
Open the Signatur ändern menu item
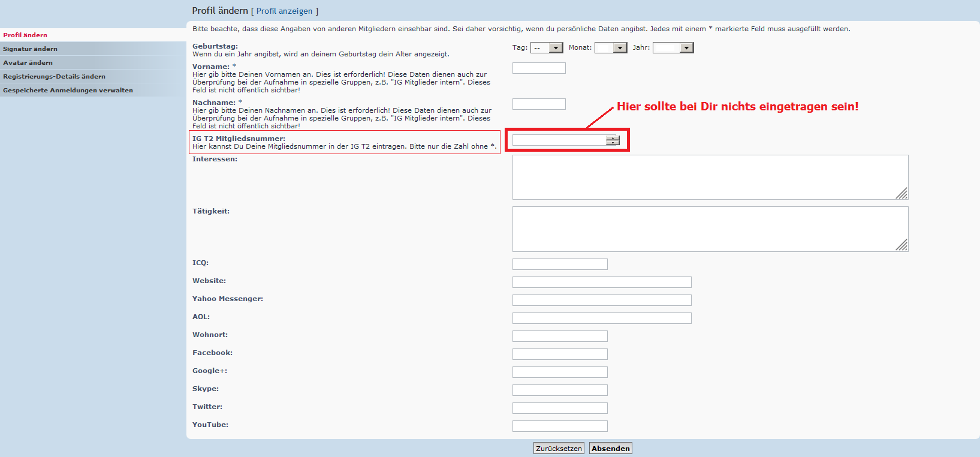[31, 49]
